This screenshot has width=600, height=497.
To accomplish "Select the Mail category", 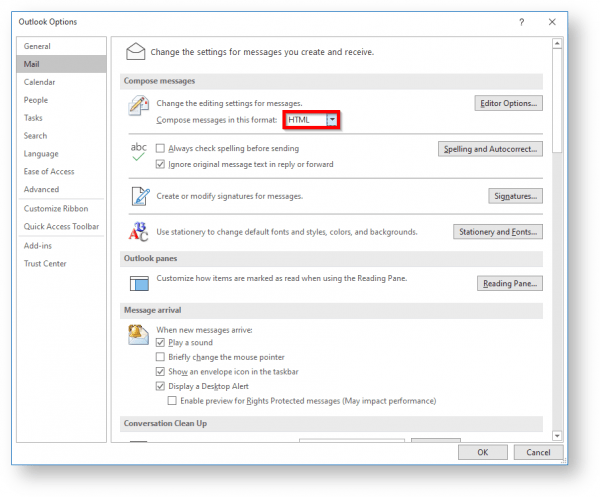I will (x=61, y=64).
